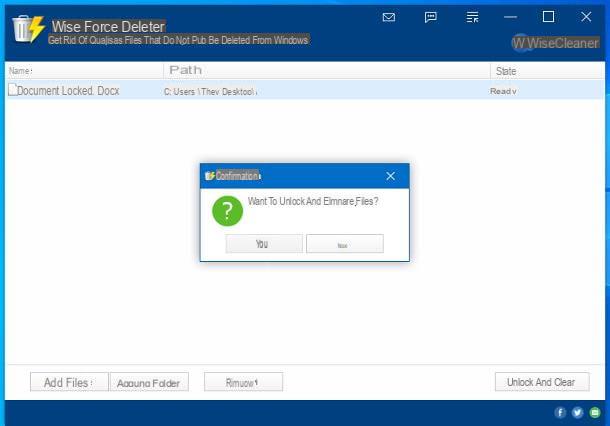Close the Confirmation dialog

click(x=391, y=176)
